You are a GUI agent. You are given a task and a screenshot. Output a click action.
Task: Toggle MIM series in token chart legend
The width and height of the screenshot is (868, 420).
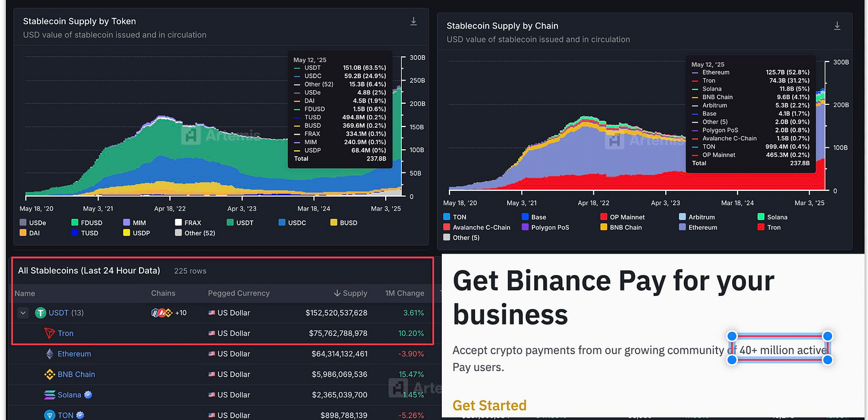[x=134, y=223]
